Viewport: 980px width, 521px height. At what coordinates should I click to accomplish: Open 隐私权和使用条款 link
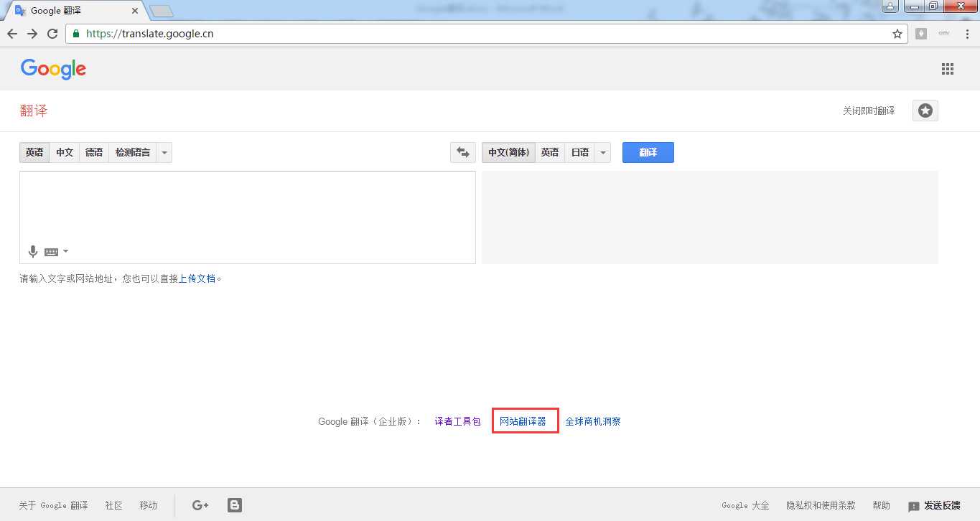coord(821,505)
